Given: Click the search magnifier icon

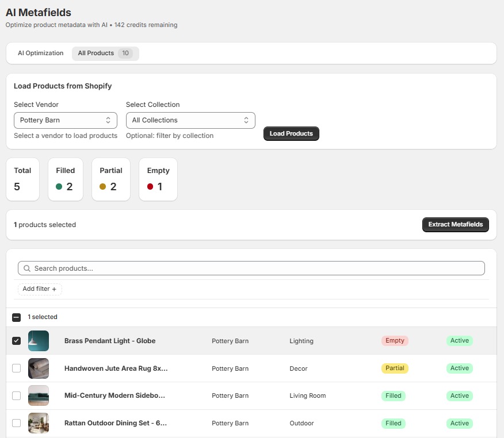Looking at the screenshot, I should point(27,268).
